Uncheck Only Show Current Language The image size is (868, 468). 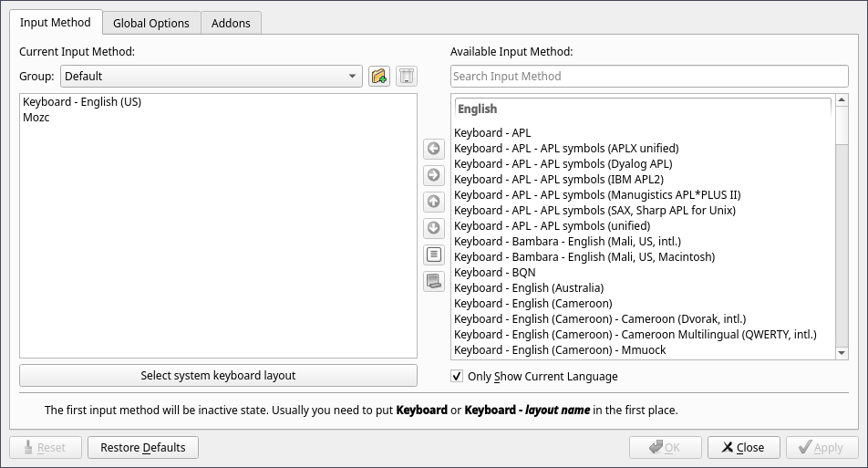coord(458,376)
